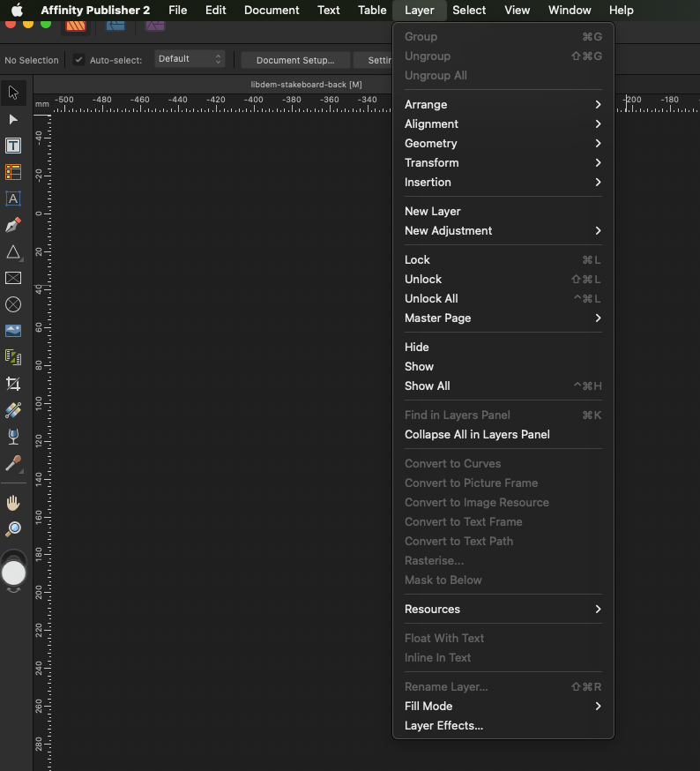Select the Picture Frame Rectangle tool
This screenshot has height=771, width=700.
click(x=13, y=278)
